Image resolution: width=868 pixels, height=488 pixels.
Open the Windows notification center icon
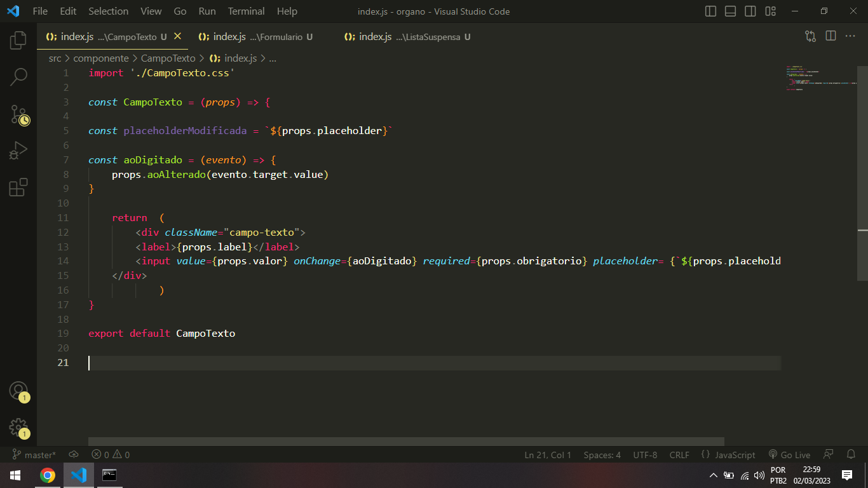click(847, 475)
